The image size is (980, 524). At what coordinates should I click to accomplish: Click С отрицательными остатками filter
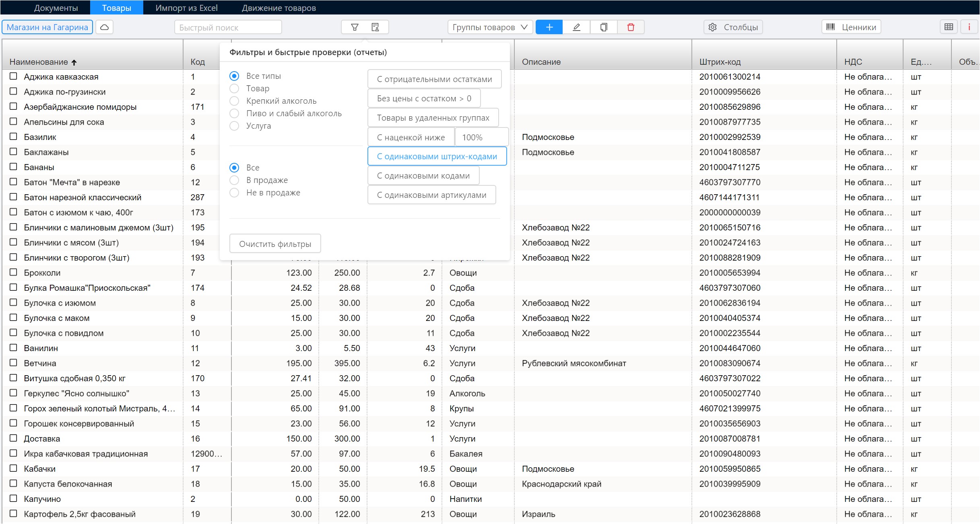(435, 79)
